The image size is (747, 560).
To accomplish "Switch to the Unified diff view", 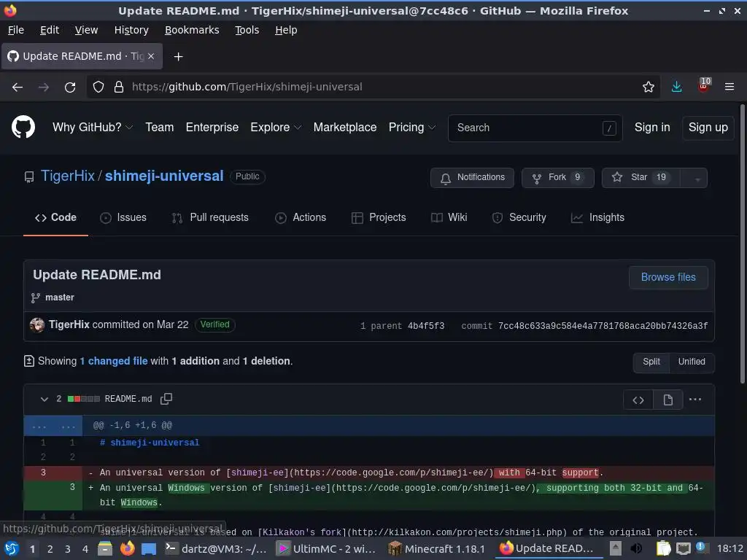I will 692,362.
